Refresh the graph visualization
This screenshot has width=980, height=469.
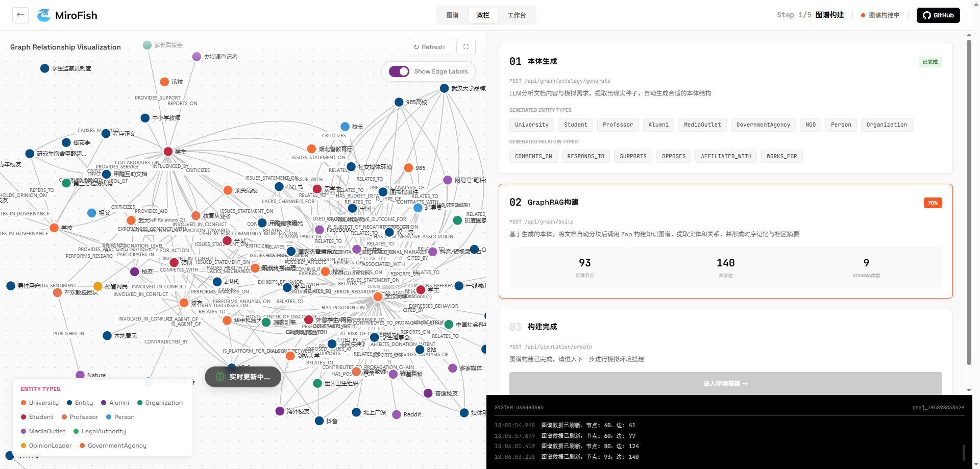pyautogui.click(x=429, y=47)
